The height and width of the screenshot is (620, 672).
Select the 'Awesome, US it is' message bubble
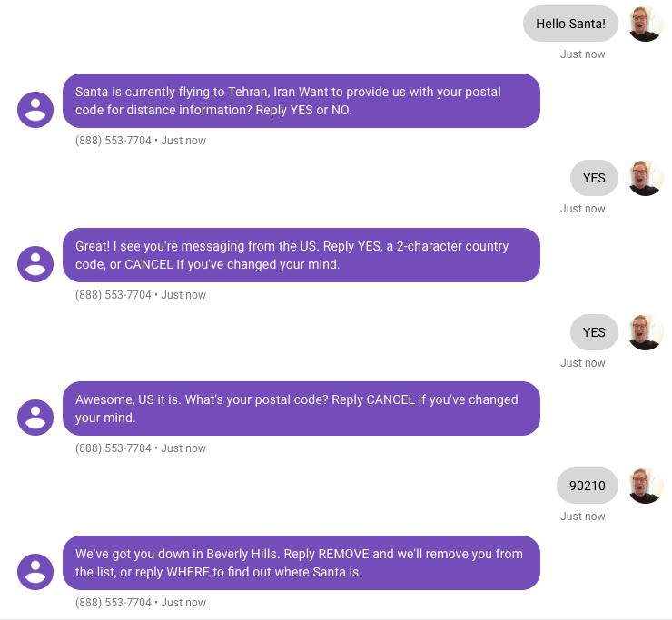301,408
